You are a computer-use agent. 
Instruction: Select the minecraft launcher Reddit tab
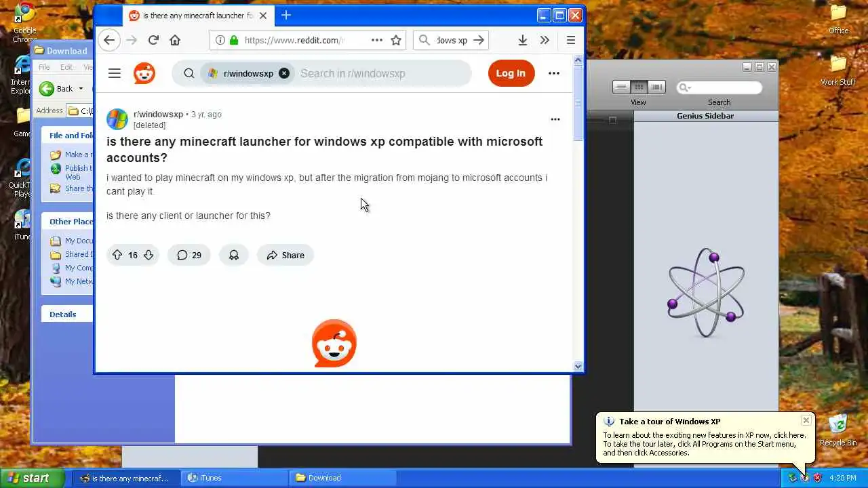pyautogui.click(x=198, y=16)
